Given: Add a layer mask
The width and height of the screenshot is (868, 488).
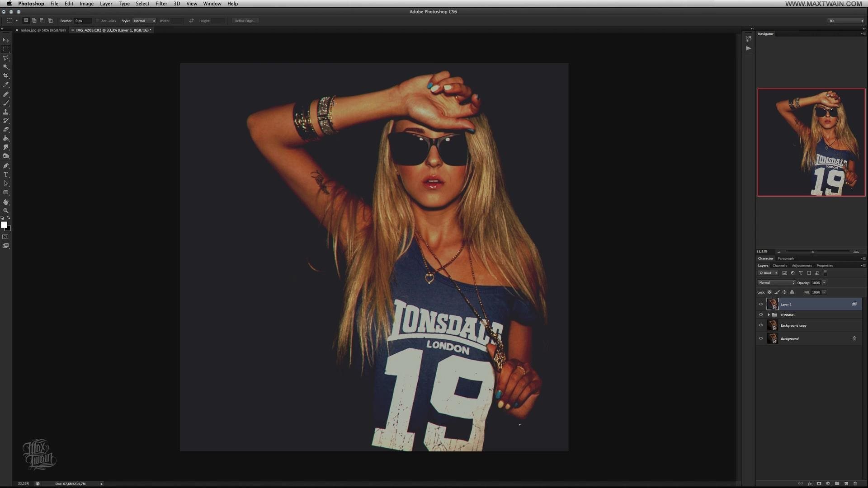Looking at the screenshot, I should pyautogui.click(x=819, y=483).
